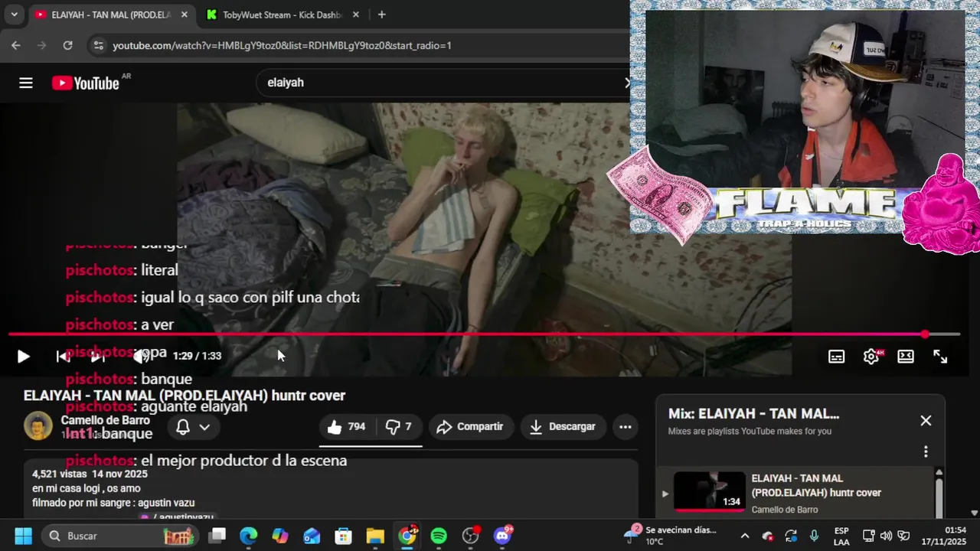Select ELAIYAH - TAN MAL thumbnail in playlist
The image size is (980, 551).
tap(709, 491)
